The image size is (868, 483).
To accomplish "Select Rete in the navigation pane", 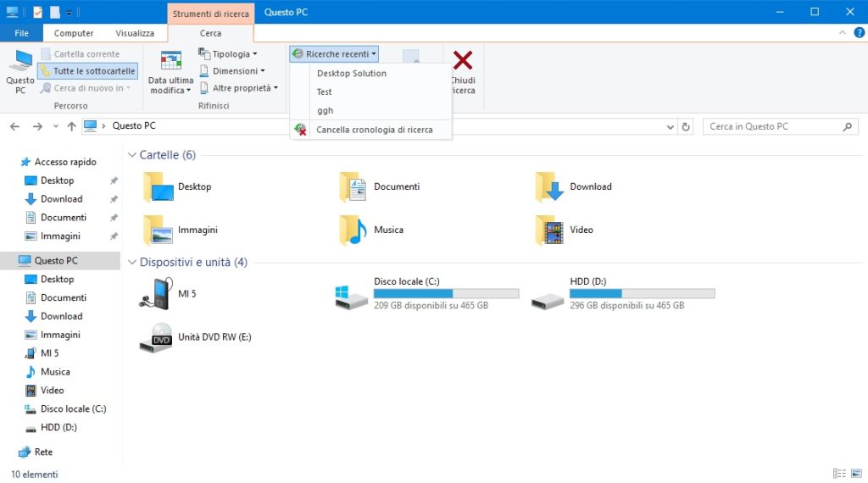I will (x=42, y=452).
